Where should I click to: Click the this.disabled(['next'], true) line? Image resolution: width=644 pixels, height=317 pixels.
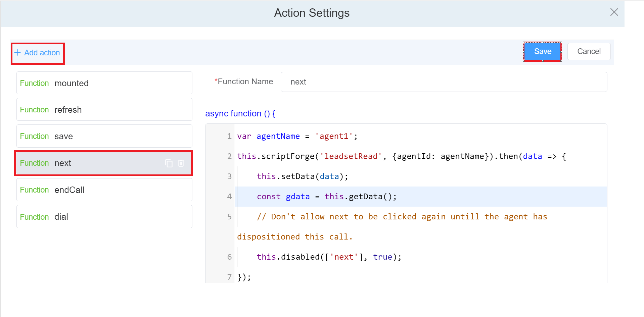(329, 257)
